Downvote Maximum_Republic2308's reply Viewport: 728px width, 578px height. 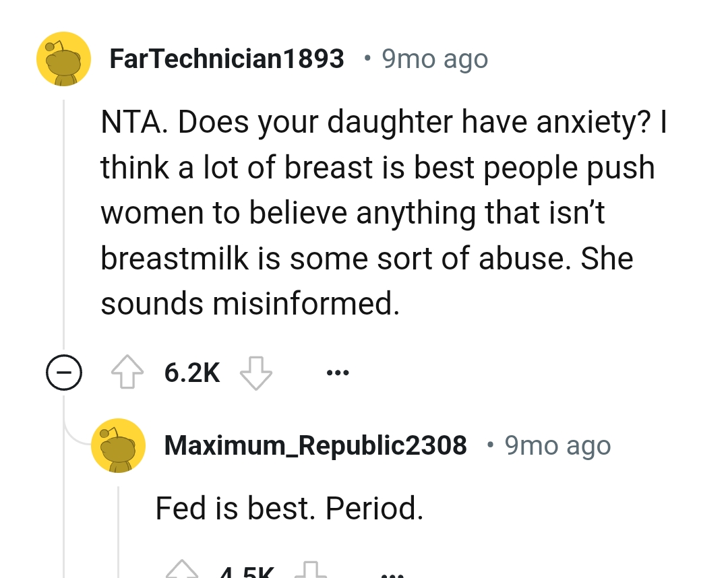point(313,573)
